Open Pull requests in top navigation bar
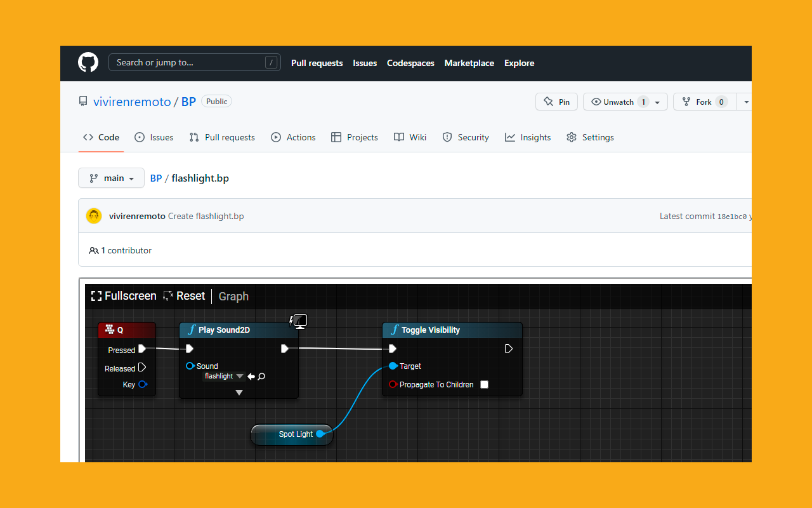This screenshot has width=812, height=508. click(x=317, y=63)
